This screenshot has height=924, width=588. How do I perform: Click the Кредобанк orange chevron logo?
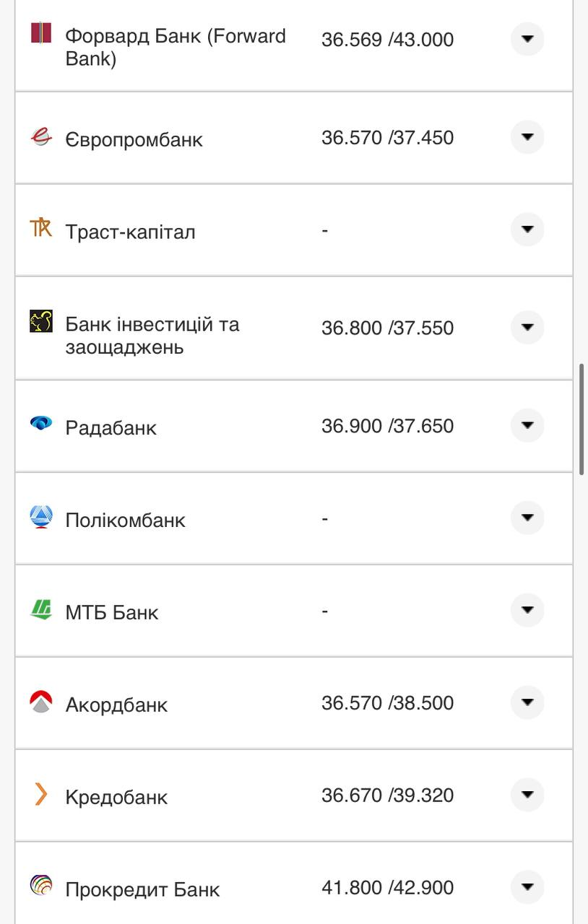(x=41, y=794)
